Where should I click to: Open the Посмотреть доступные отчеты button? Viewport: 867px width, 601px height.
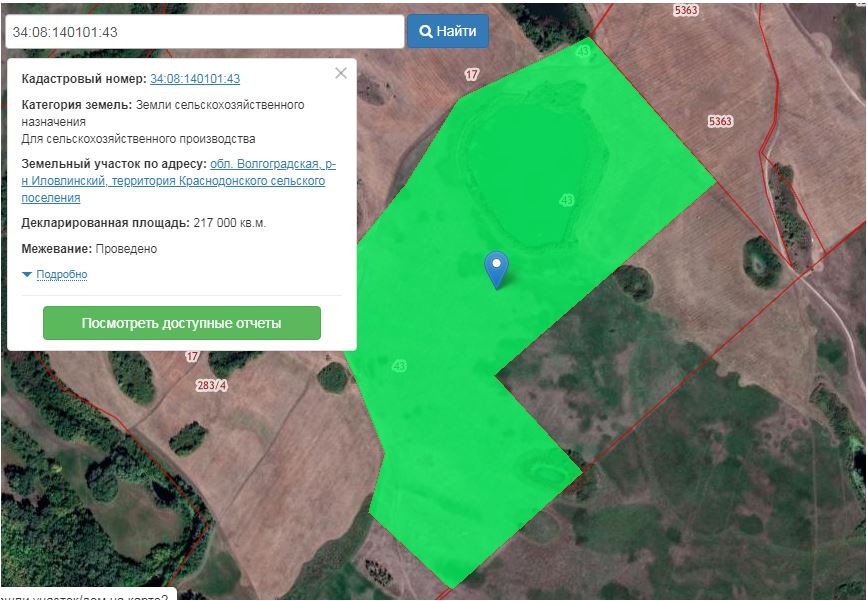(181, 323)
